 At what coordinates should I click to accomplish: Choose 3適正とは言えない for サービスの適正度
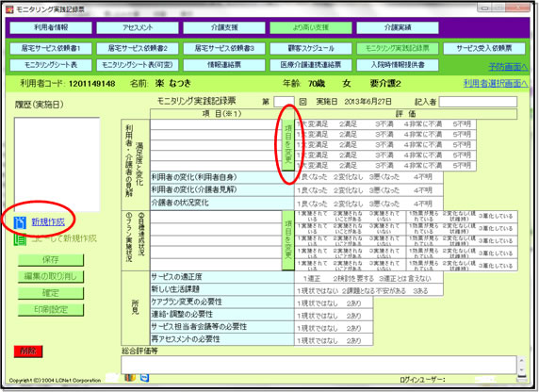pyautogui.click(x=405, y=279)
